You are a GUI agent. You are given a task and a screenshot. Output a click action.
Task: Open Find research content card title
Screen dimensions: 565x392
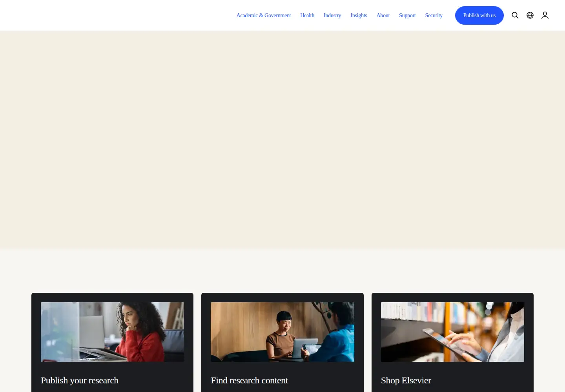pyautogui.click(x=249, y=380)
